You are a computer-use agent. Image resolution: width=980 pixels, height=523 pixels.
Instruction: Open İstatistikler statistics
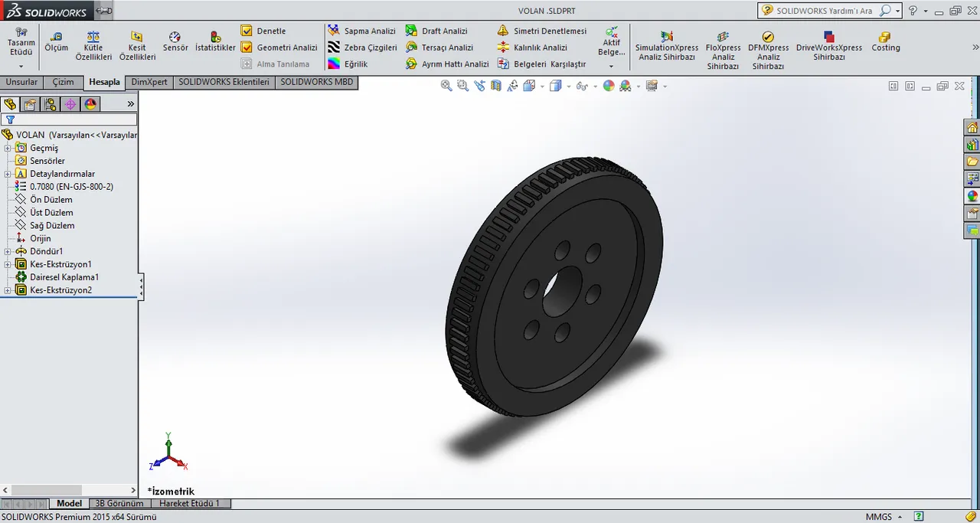click(215, 42)
